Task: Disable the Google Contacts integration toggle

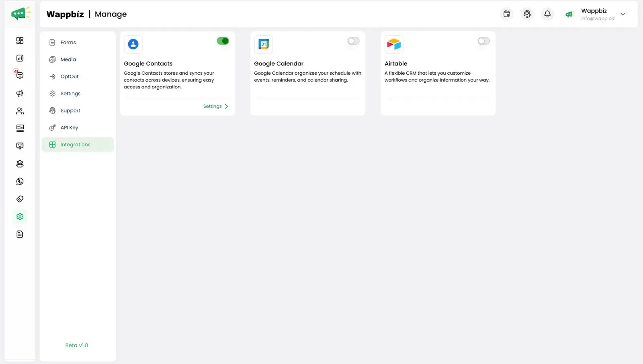Action: point(223,41)
